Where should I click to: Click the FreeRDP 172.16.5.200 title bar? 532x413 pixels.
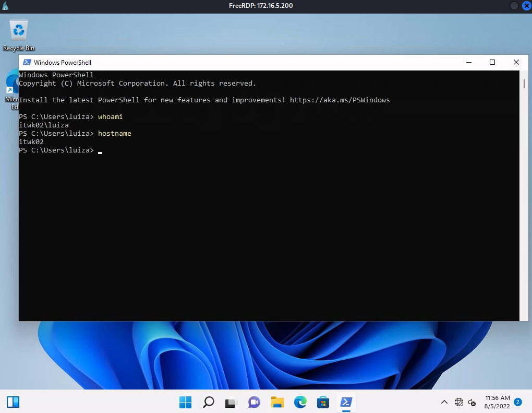[261, 6]
